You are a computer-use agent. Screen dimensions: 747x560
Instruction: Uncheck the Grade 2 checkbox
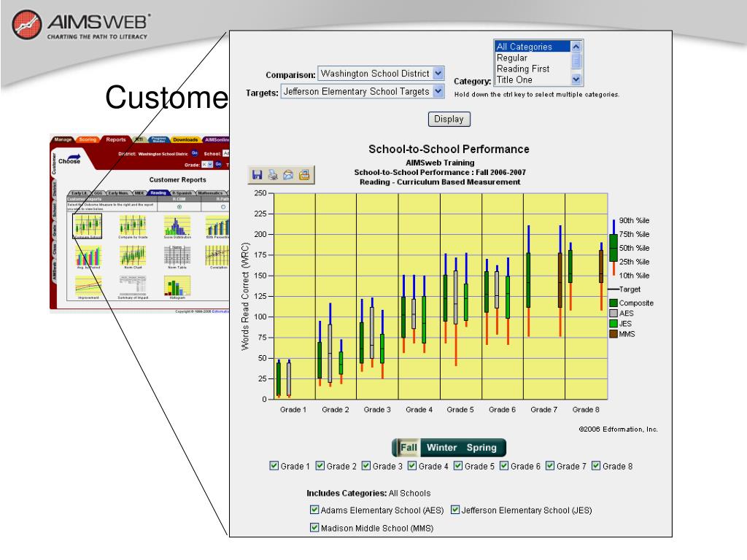click(320, 465)
